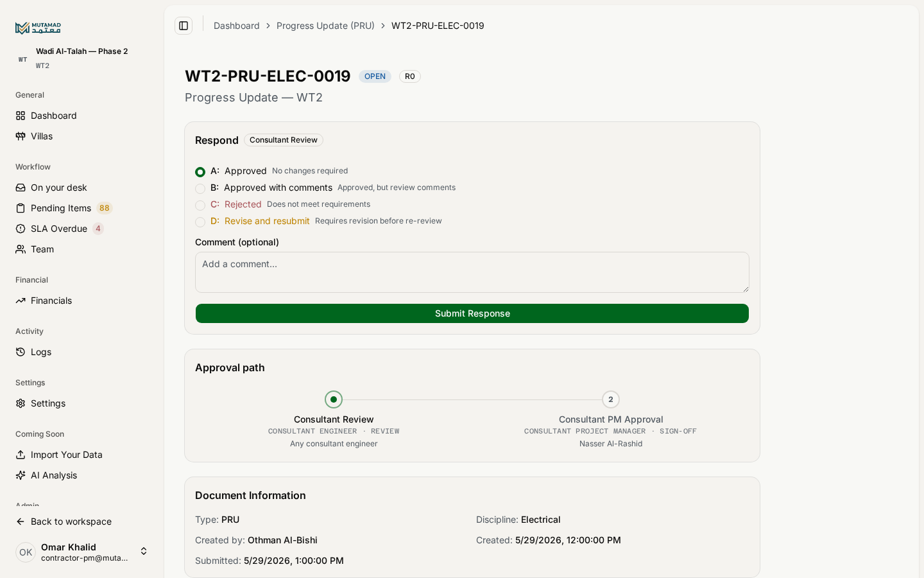The width and height of the screenshot is (924, 578).
Task: Toggle the sidebar panel icon
Action: click(x=184, y=26)
